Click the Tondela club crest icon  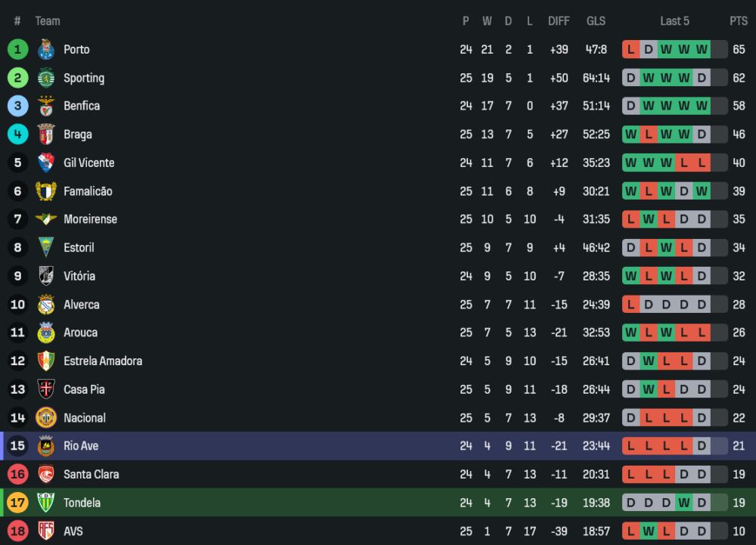coord(46,503)
